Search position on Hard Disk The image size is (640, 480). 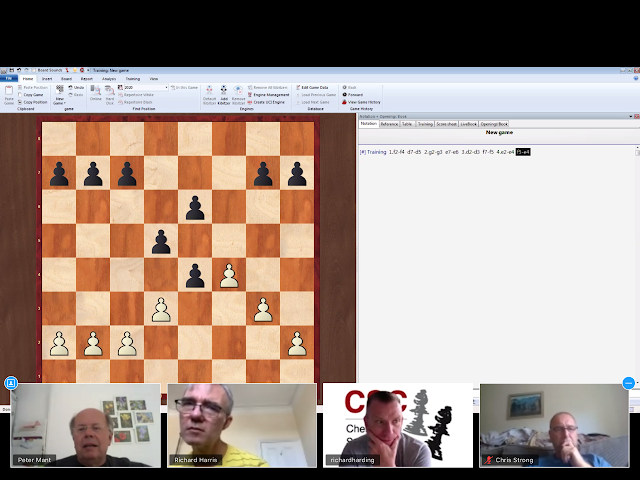(x=110, y=95)
